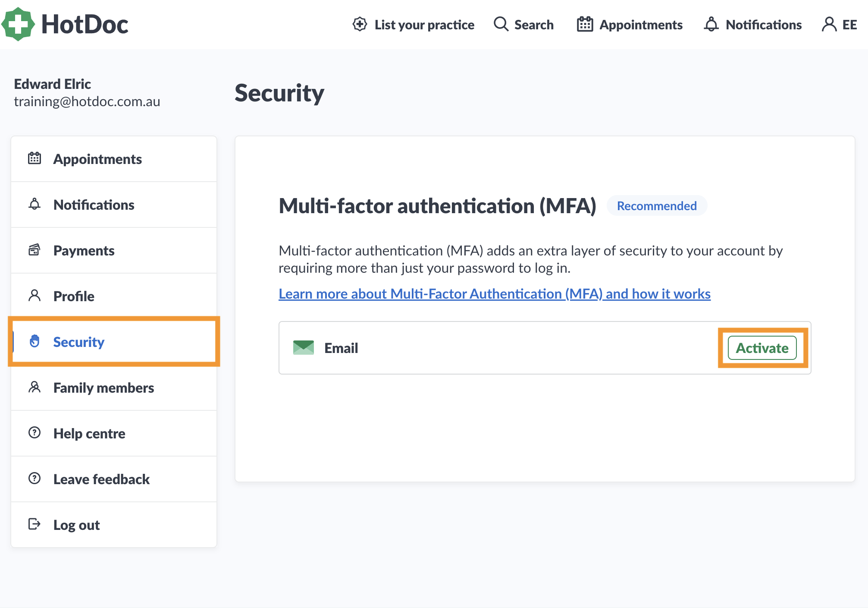Click the person icon next to Profile

point(34,296)
